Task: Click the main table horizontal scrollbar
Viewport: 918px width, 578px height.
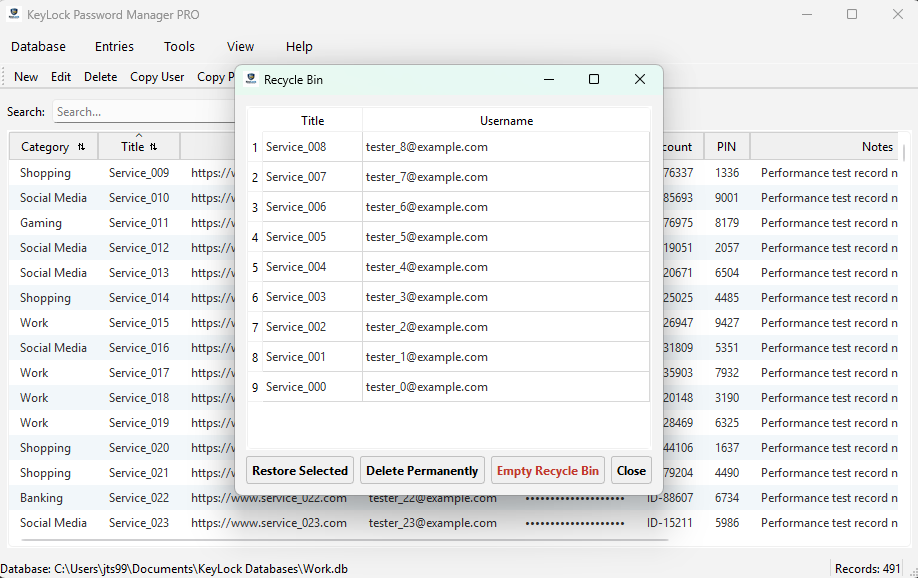Action: (344, 540)
